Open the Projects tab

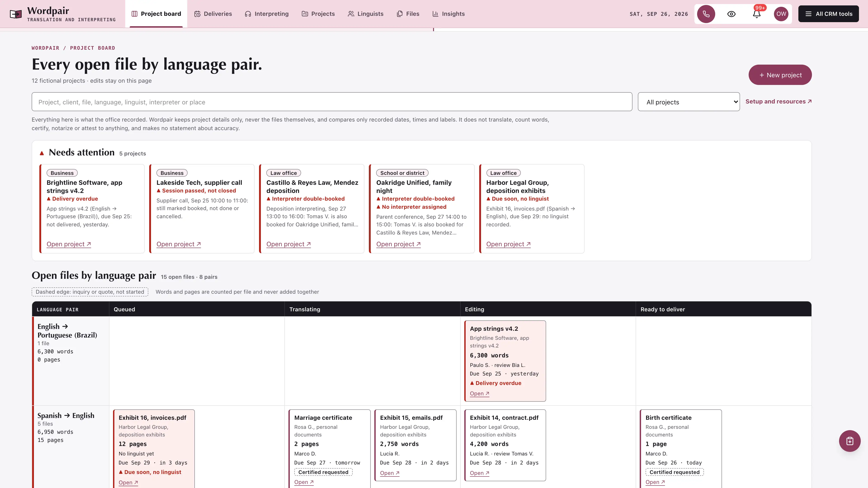pyautogui.click(x=318, y=14)
